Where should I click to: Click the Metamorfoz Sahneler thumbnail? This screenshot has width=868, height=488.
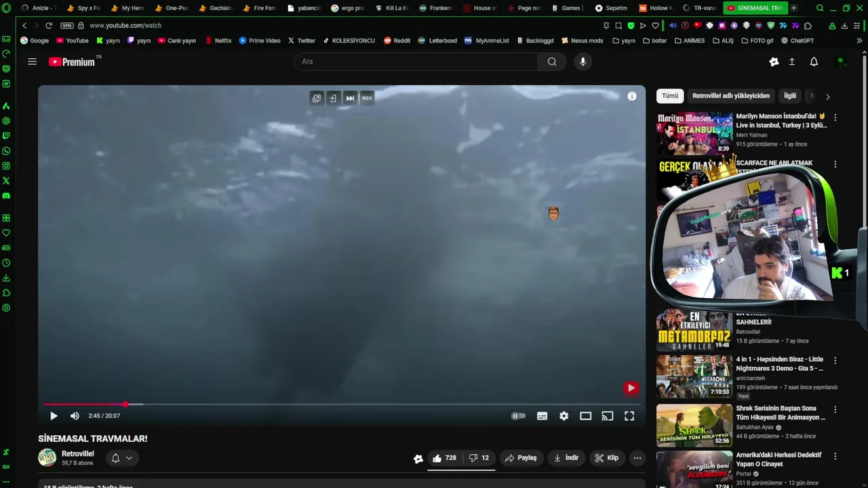click(x=694, y=330)
